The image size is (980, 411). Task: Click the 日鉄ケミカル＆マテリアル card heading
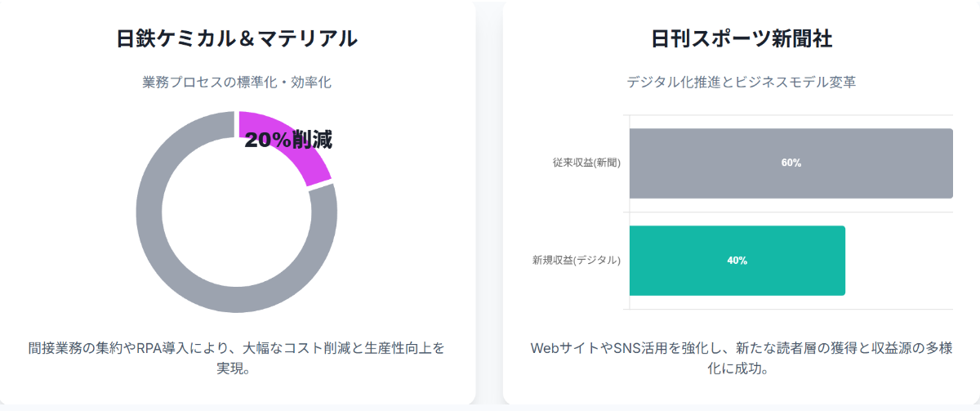tap(237, 38)
